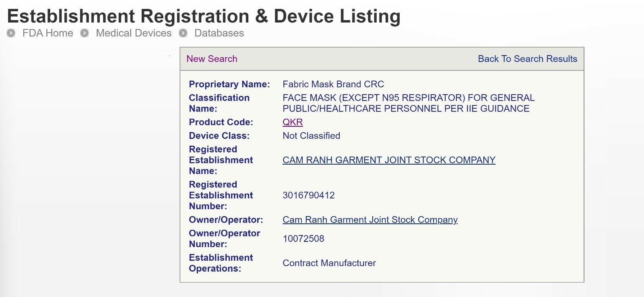Click the Not Classified device class value
This screenshot has width=644, height=297.
(311, 136)
